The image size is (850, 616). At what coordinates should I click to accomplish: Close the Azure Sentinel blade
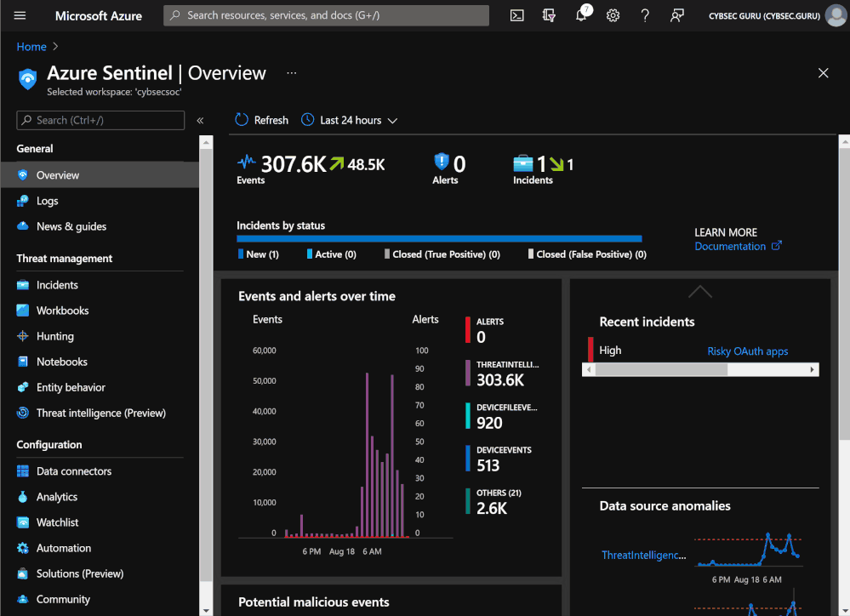click(x=823, y=73)
